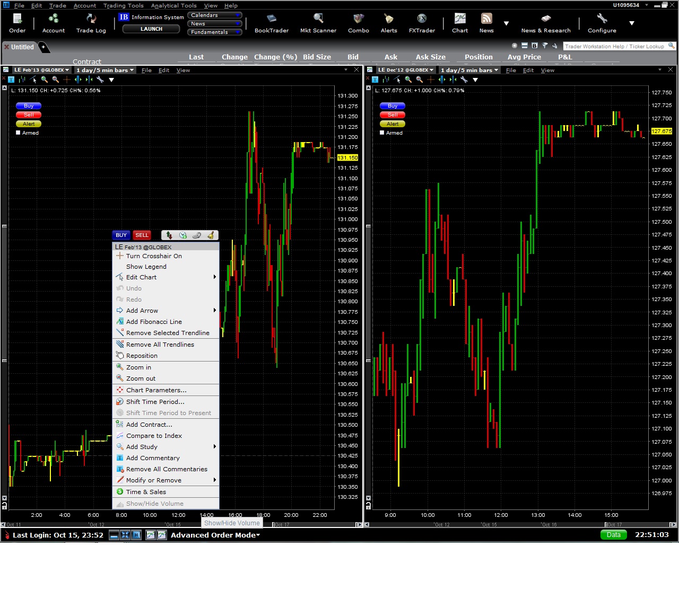Choose Remove All Trendlines
679x616 pixels.
pos(166,345)
